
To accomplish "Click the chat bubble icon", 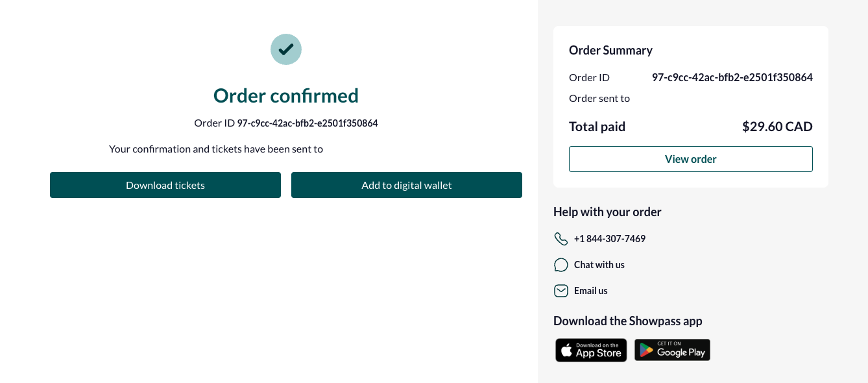I will click(561, 265).
